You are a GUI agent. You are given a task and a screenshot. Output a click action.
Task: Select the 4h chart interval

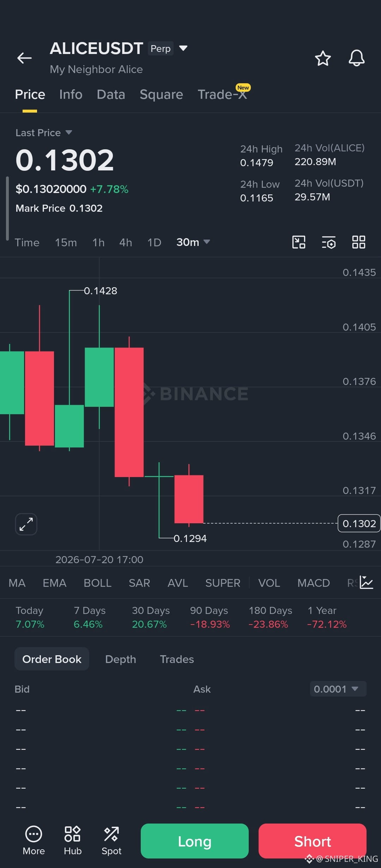point(126,242)
